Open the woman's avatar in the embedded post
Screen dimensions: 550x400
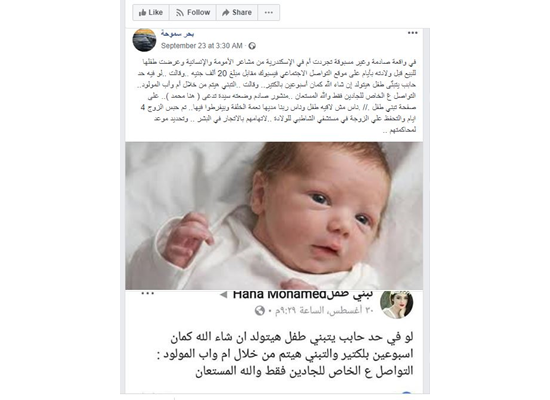tap(396, 304)
